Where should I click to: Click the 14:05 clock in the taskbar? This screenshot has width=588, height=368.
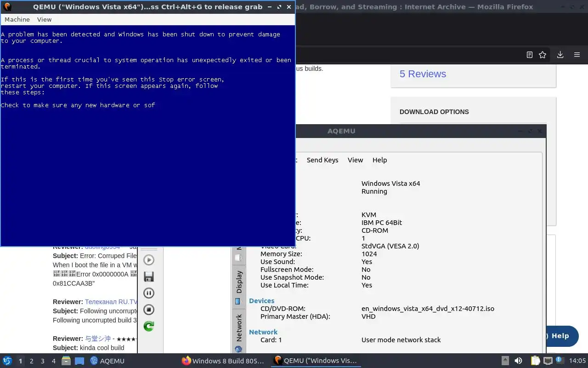click(577, 361)
